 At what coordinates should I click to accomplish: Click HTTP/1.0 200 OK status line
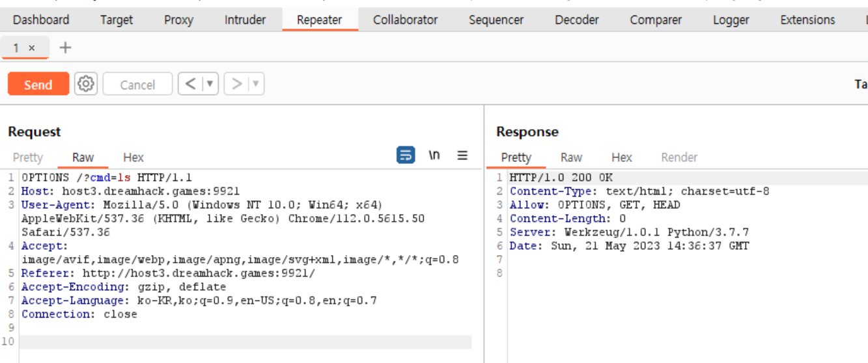click(x=561, y=178)
